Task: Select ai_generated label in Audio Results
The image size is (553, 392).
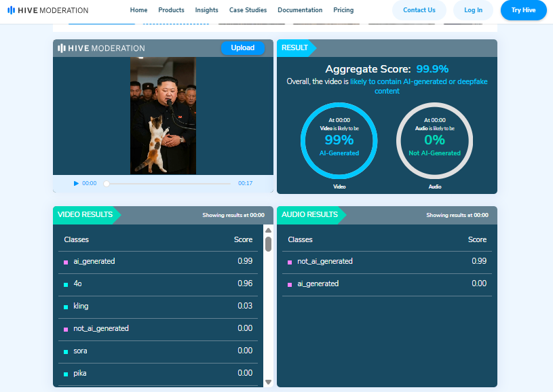Action: (318, 283)
